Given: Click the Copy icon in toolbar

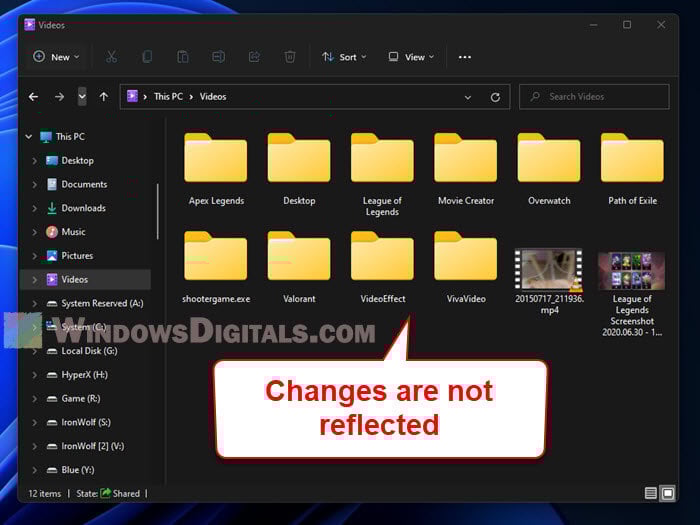Looking at the screenshot, I should [147, 57].
